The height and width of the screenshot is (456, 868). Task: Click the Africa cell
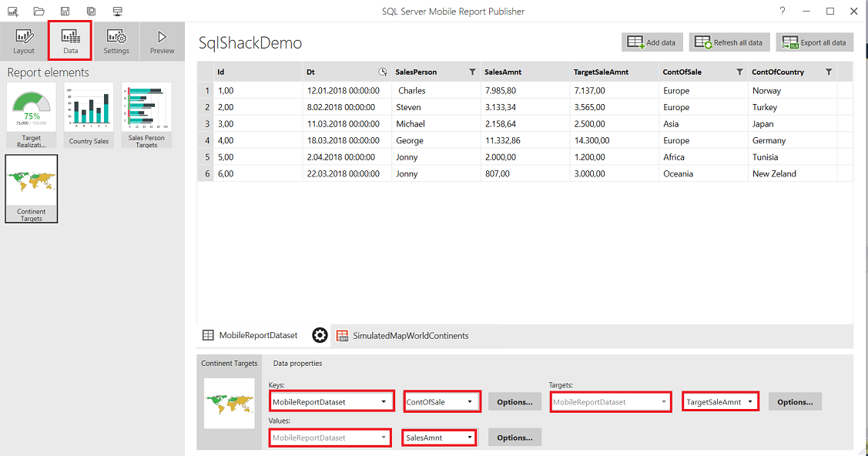[703, 156]
